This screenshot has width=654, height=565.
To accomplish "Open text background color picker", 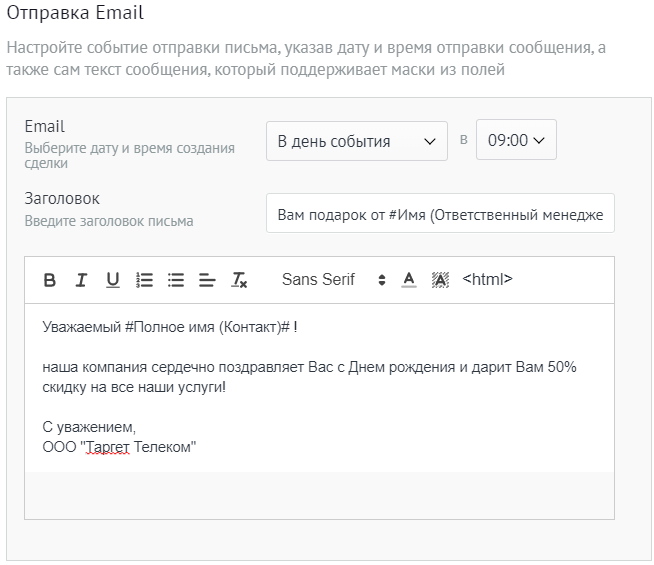I will point(440,280).
